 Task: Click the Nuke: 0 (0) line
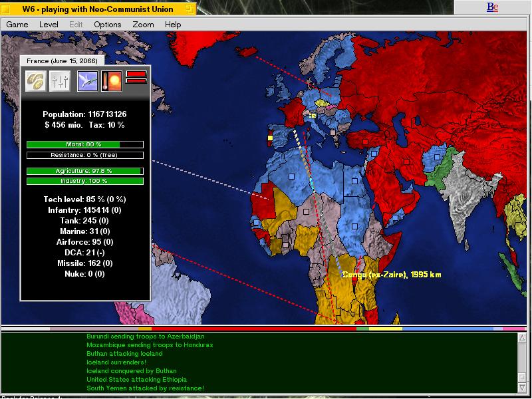click(85, 274)
